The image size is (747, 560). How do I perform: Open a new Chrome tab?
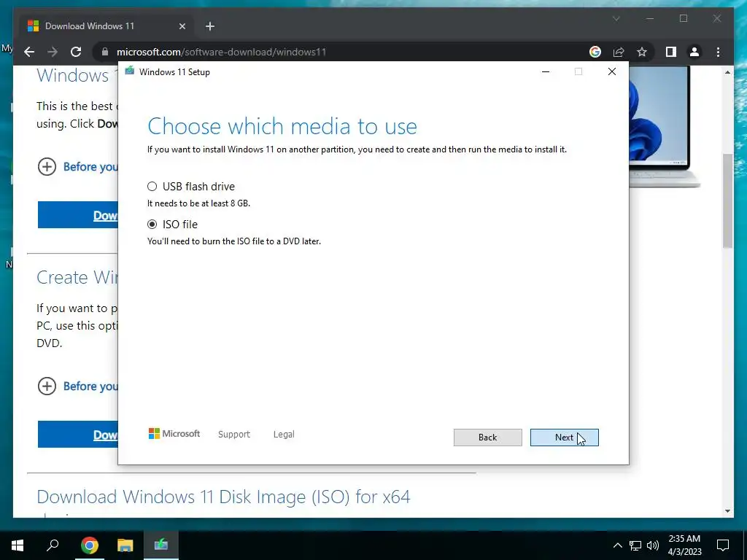pos(210,26)
